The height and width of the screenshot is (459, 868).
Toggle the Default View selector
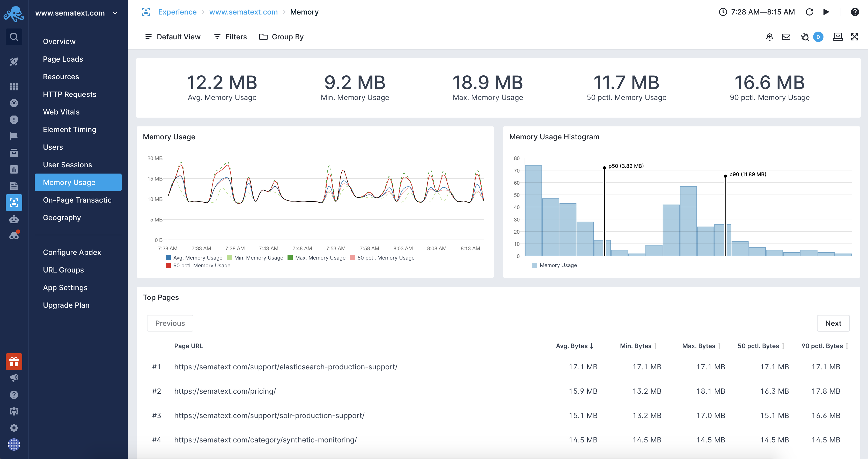click(x=173, y=36)
